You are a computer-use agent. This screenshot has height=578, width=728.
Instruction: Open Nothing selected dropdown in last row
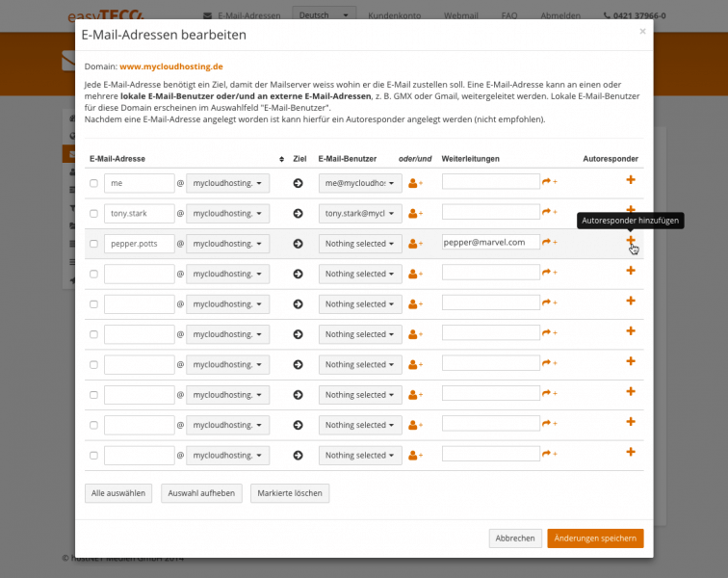(x=360, y=456)
